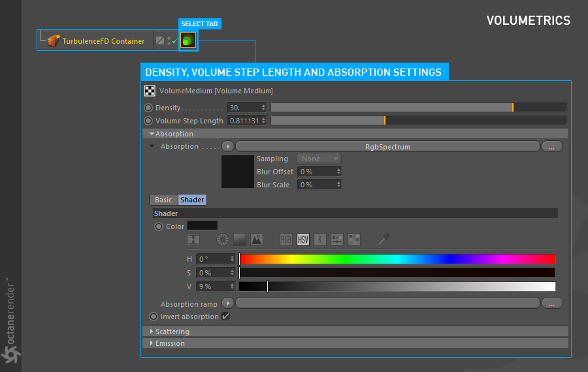Open the Absorption ramp arrow menu
This screenshot has height=372, width=588.
pyautogui.click(x=227, y=303)
